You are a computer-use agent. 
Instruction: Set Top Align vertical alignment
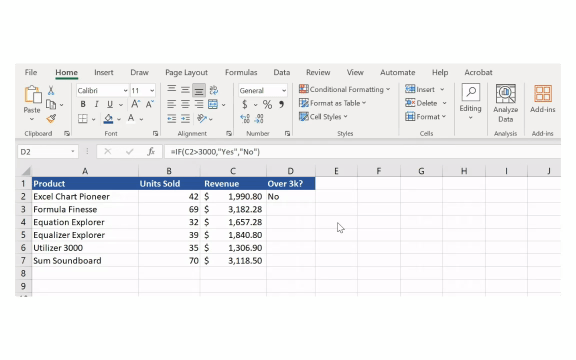point(171,90)
